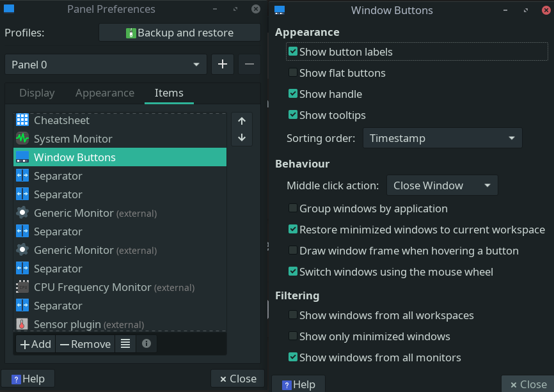554x392 pixels.
Task: Switch to the Appearance tab
Action: (105, 93)
